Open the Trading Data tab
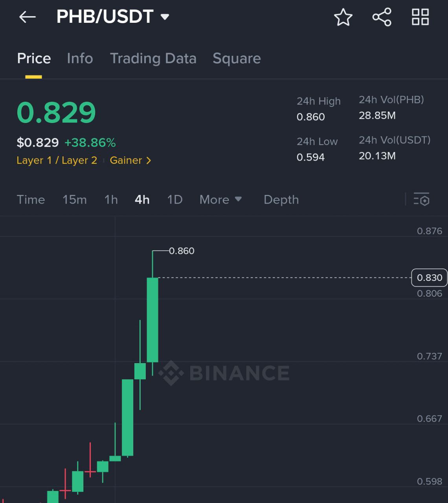 coord(153,59)
